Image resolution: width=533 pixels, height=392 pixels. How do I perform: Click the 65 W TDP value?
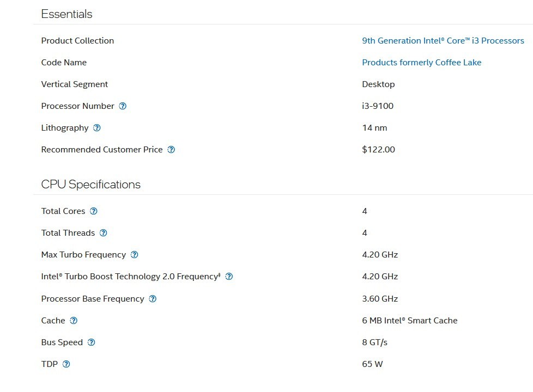click(372, 364)
